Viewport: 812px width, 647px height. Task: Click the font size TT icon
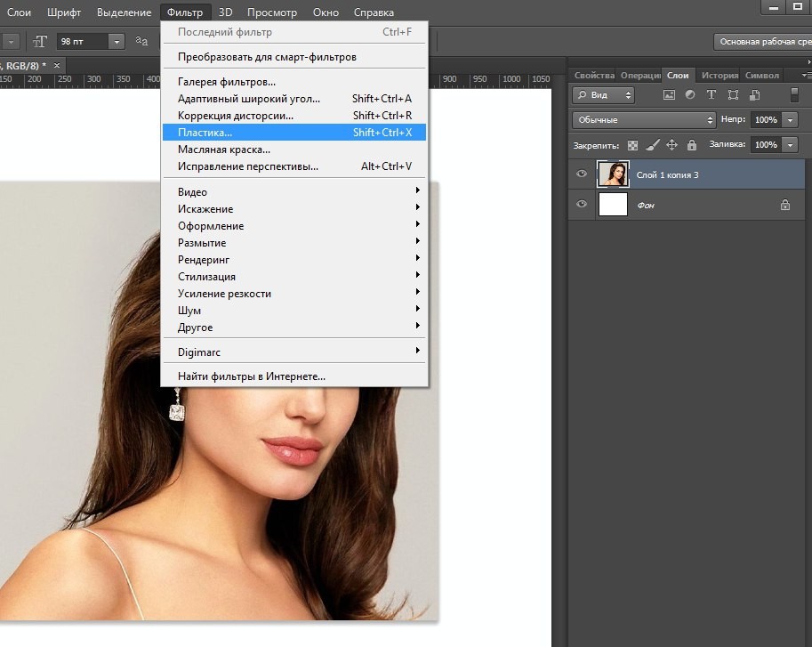(40, 42)
